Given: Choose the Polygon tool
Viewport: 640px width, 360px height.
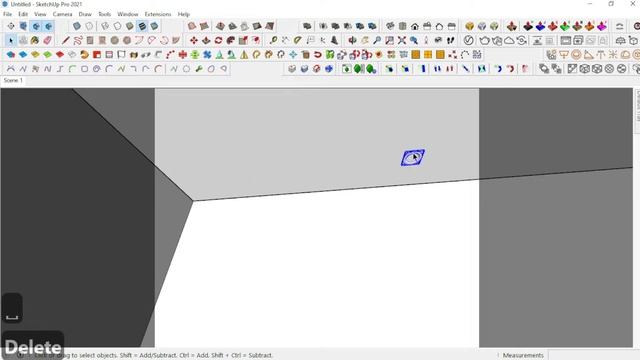Looking at the screenshot, I should pyautogui.click(x=127, y=40).
